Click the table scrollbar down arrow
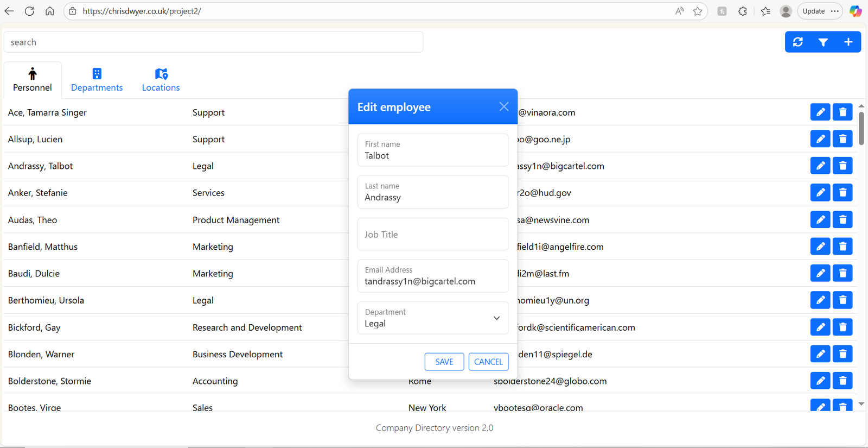Image resolution: width=868 pixels, height=448 pixels. (861, 404)
